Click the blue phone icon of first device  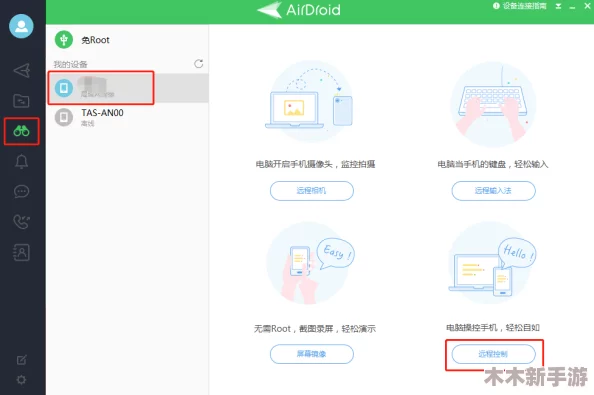[x=64, y=88]
